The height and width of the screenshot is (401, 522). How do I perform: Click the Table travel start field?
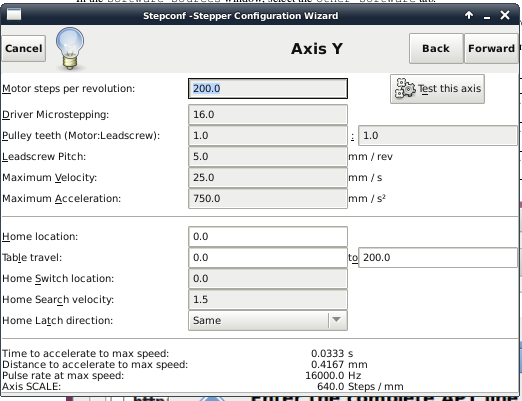268,258
